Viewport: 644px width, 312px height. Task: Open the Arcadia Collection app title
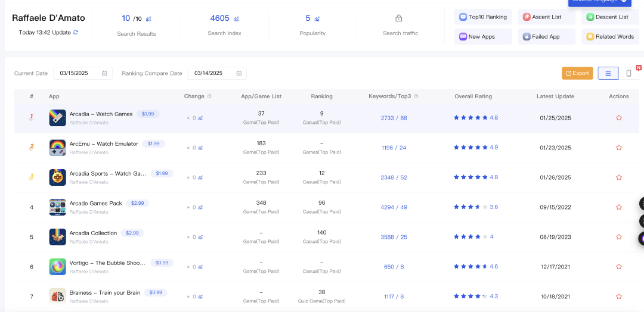pos(93,233)
